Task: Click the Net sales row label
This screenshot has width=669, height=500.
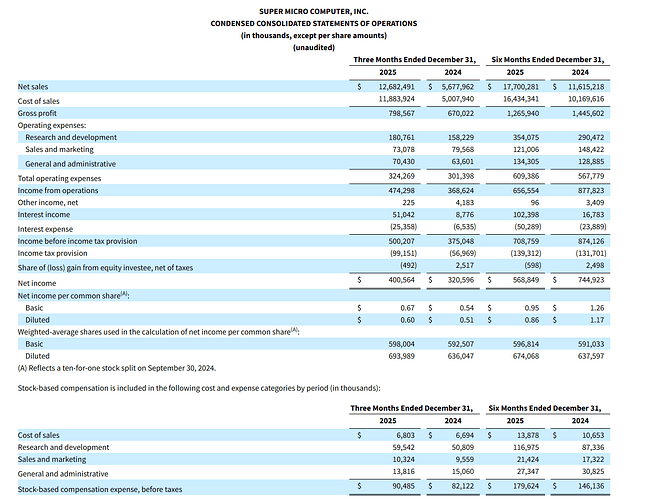Action: pyautogui.click(x=33, y=87)
